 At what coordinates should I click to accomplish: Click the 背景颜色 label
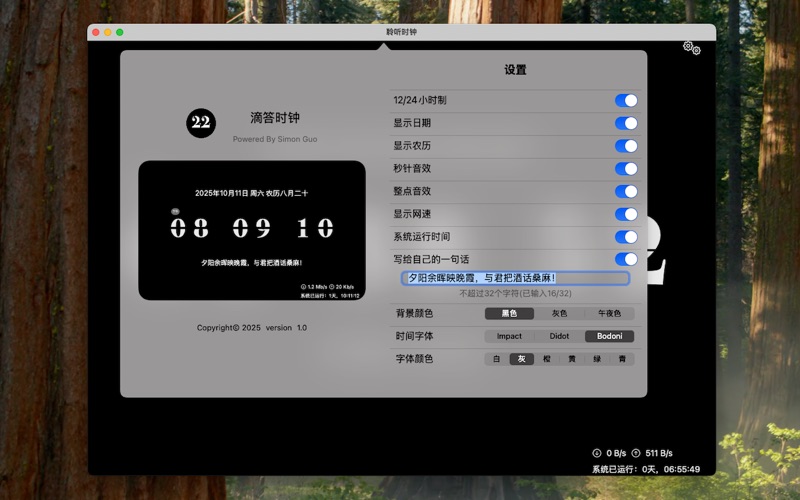414,313
